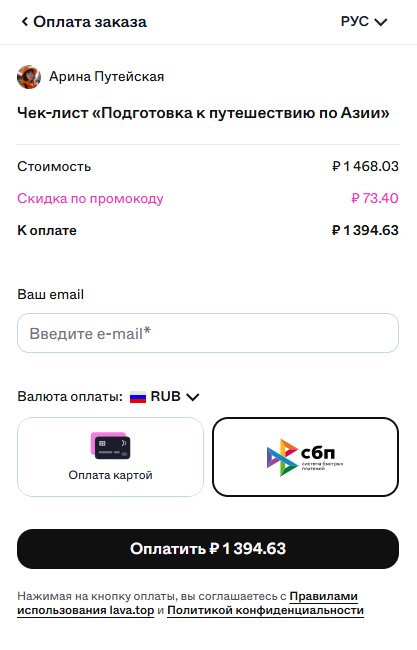This screenshot has height=650, width=417.
Task: Click the Скидка по промокоду label
Action: click(x=90, y=199)
